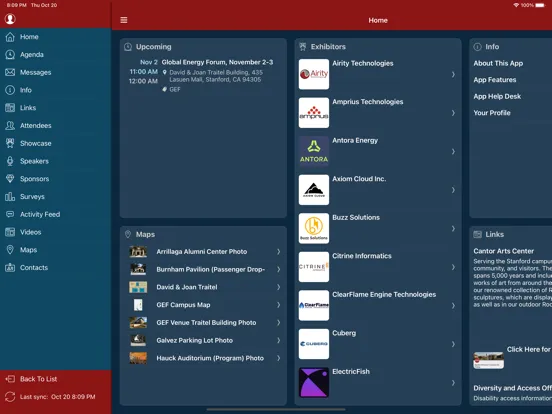Click Cuberg logo thumbnail
Screen dimensions: 552x414
pyautogui.click(x=314, y=344)
